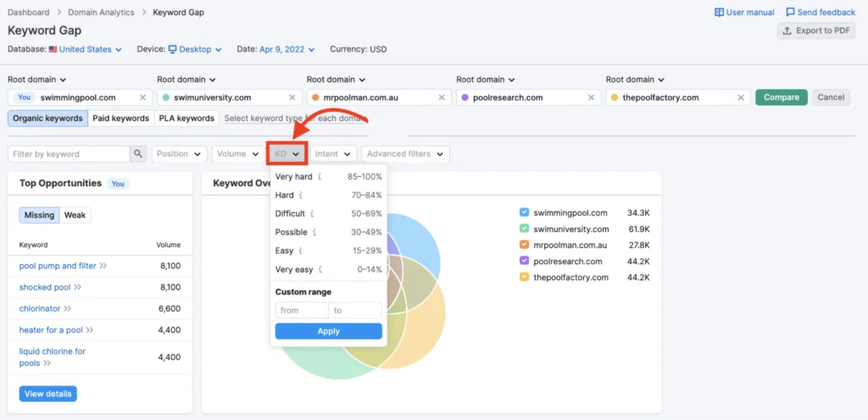Screen dimensions: 868x420
Task: Select the Weak opportunities toggle
Action: coord(75,216)
